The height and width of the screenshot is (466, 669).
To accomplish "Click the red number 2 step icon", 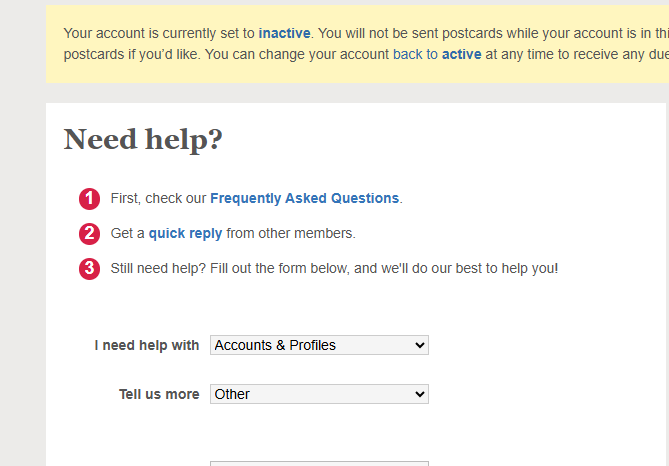I will click(x=90, y=234).
